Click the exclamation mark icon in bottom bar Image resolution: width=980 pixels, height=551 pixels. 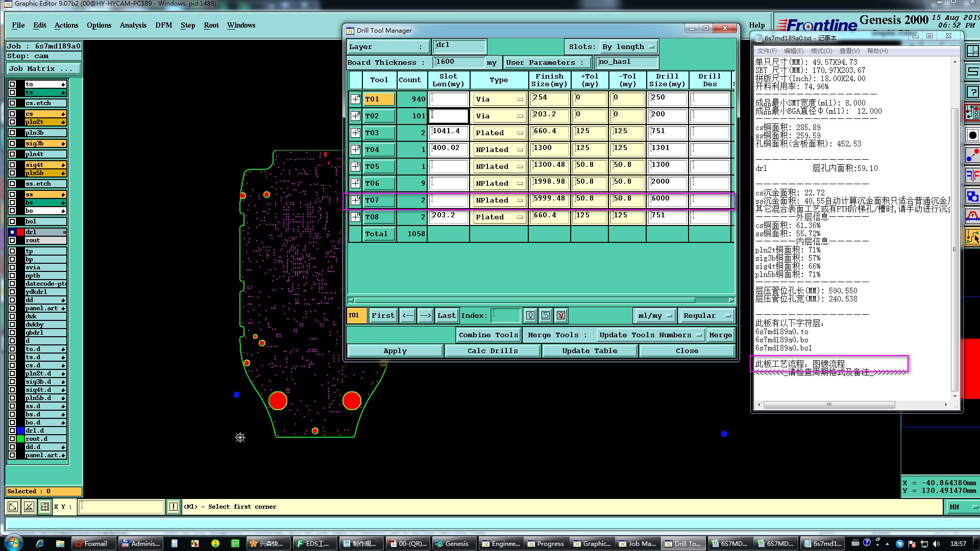[x=174, y=507]
